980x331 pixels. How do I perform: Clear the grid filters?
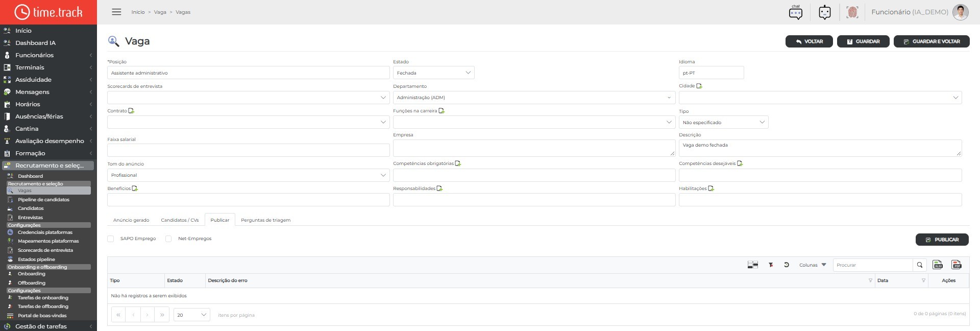[x=771, y=265]
